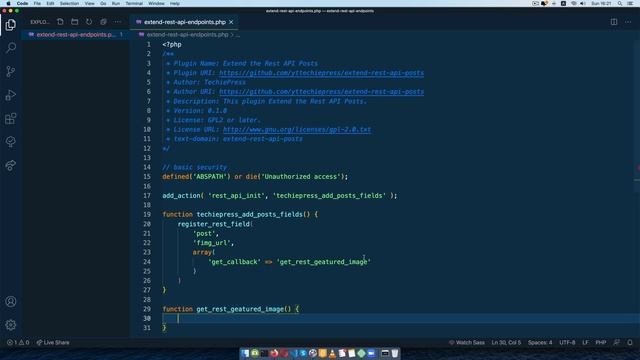The height and width of the screenshot is (360, 640).
Task: Click Watch Sass in status bar
Action: [467, 342]
